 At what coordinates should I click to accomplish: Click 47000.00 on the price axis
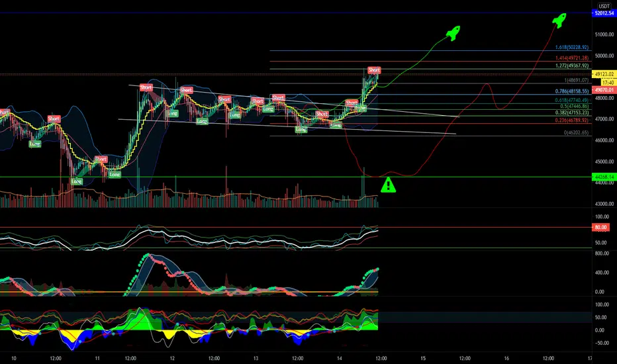click(x=604, y=119)
